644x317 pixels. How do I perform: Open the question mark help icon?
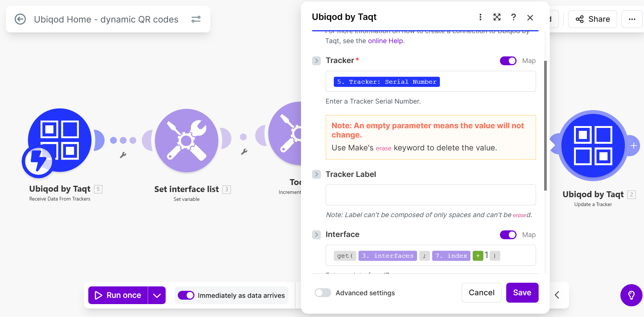click(x=514, y=17)
